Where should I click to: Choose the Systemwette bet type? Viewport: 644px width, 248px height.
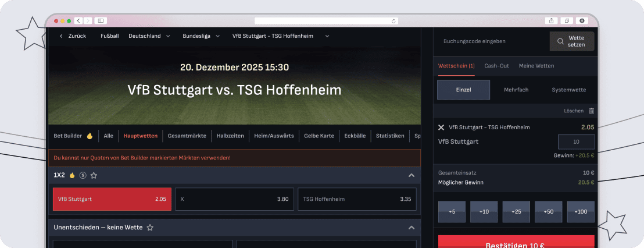point(569,90)
